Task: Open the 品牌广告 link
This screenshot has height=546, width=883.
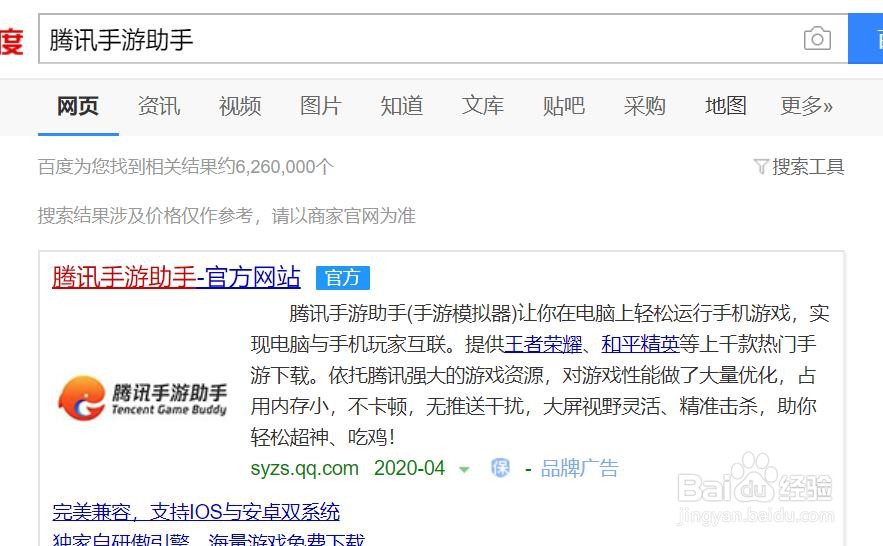Action: tap(580, 468)
